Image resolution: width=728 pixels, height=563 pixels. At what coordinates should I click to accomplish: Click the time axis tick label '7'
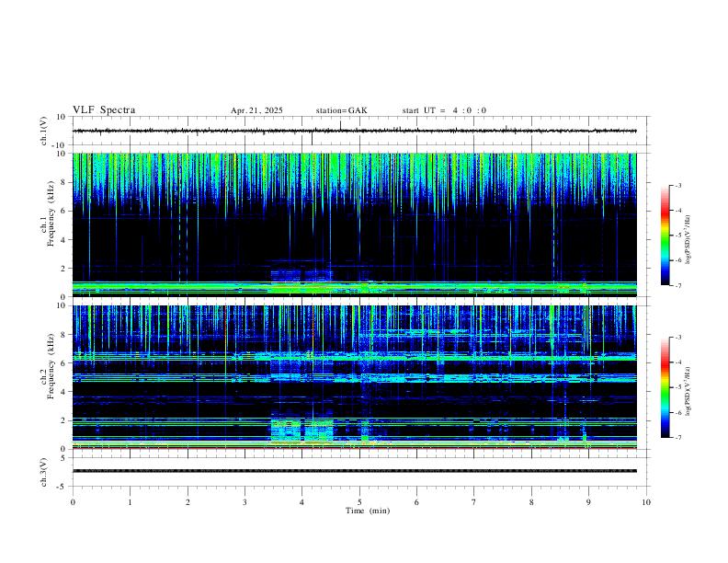click(x=474, y=502)
